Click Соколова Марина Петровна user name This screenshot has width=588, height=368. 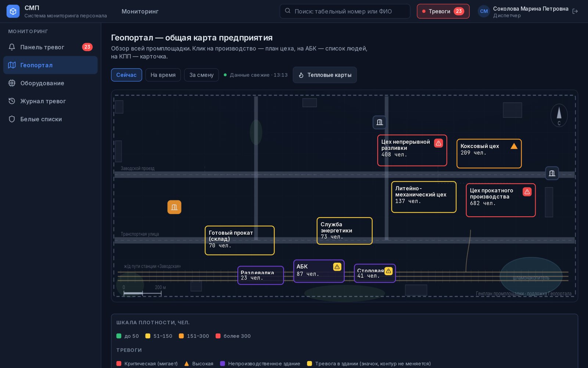click(x=531, y=8)
